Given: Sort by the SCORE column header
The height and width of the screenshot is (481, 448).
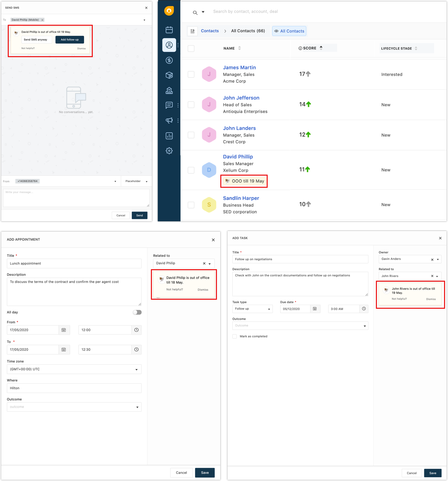Looking at the screenshot, I should [x=310, y=48].
